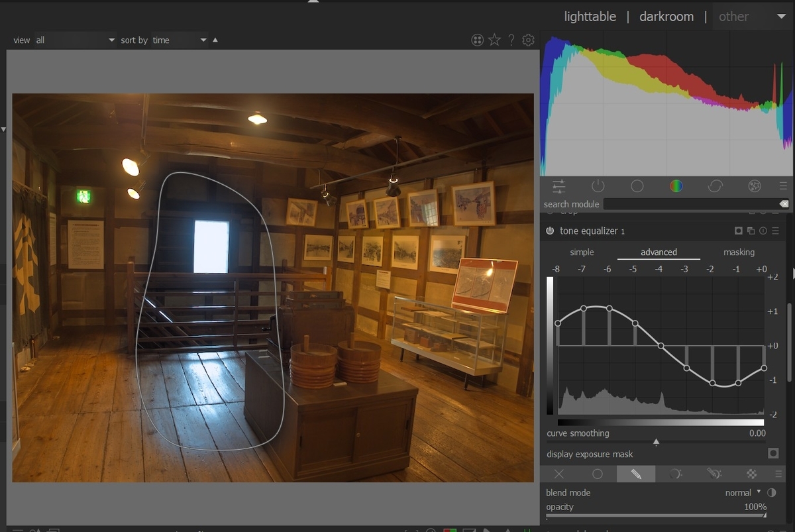The width and height of the screenshot is (795, 532).
Task: Open the advanced tab of tone equalizer
Action: tap(659, 252)
